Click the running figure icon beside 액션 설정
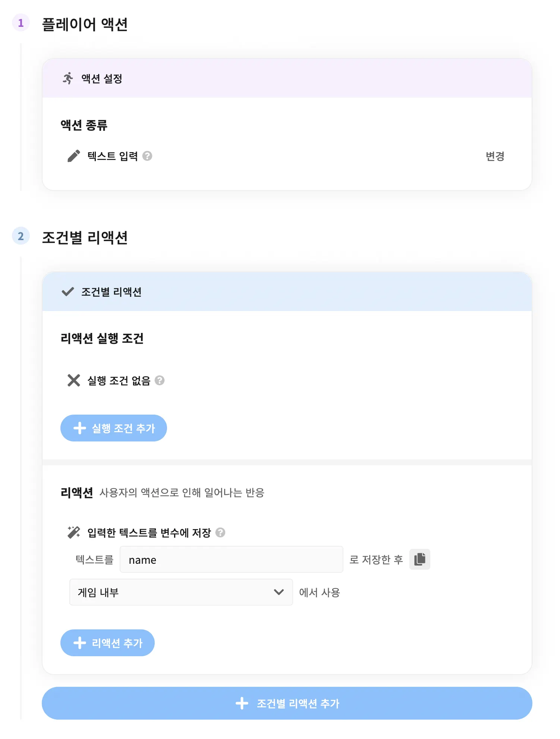The height and width of the screenshot is (739, 560). [68, 79]
